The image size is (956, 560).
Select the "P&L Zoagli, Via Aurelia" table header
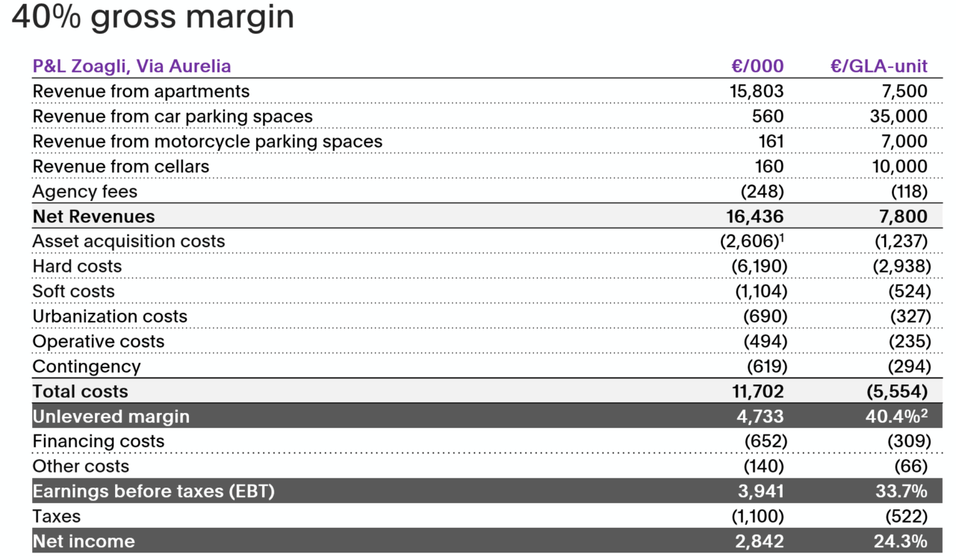[131, 66]
